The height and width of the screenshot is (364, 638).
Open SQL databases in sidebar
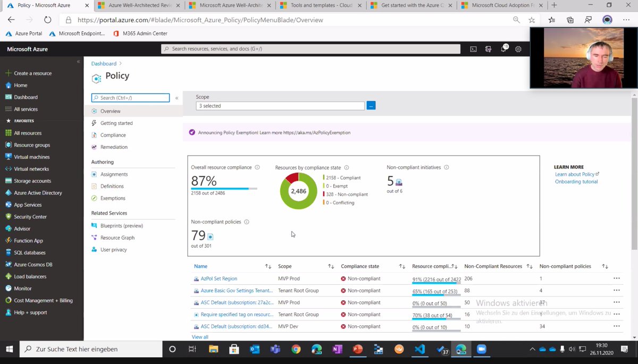(x=30, y=252)
